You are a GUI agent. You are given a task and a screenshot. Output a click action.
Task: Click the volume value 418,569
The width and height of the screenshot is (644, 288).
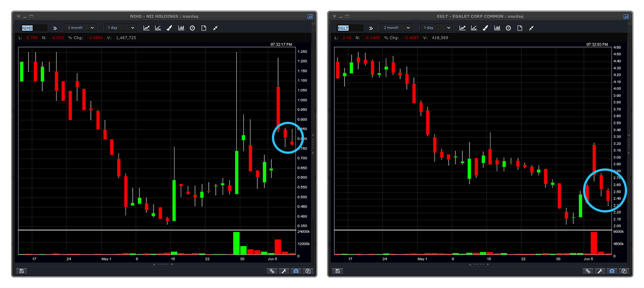click(440, 38)
